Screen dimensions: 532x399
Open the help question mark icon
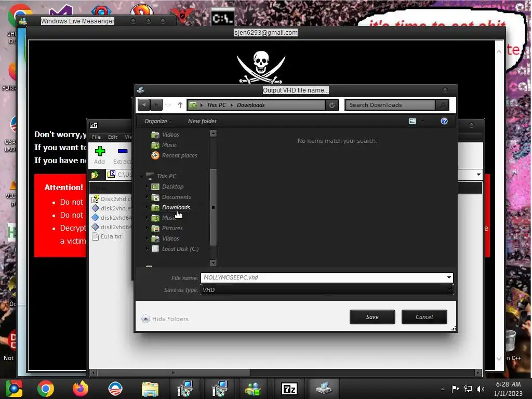click(444, 121)
